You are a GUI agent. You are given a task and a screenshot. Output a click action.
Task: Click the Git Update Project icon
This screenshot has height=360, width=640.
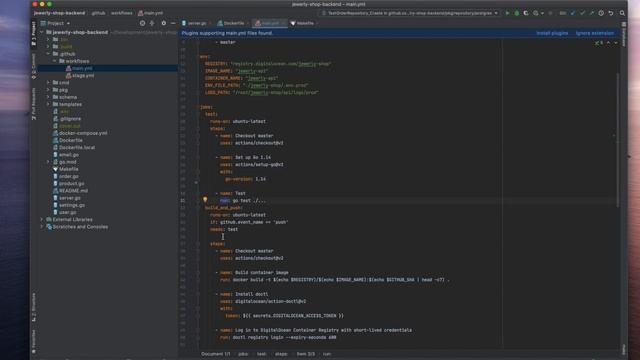pyautogui.click(x=573, y=13)
